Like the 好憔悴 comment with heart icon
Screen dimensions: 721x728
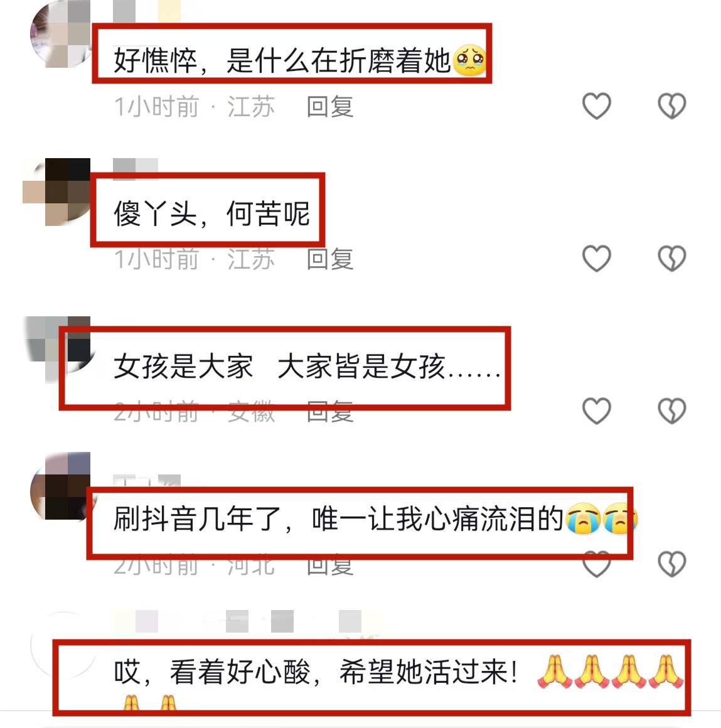tap(596, 106)
